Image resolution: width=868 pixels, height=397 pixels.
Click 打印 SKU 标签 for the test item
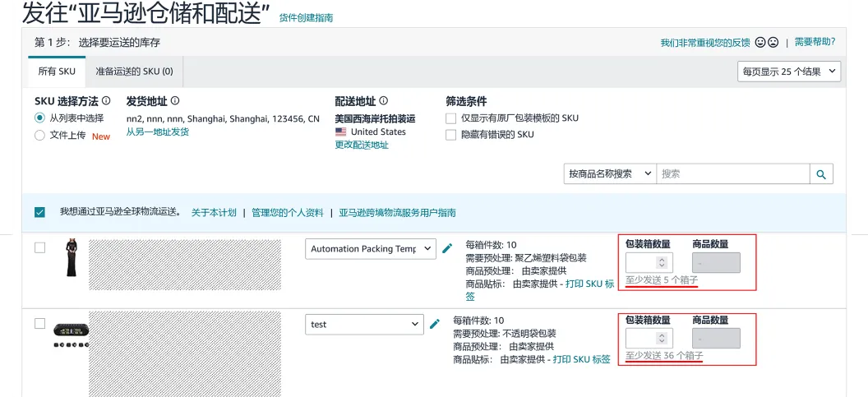click(x=581, y=359)
